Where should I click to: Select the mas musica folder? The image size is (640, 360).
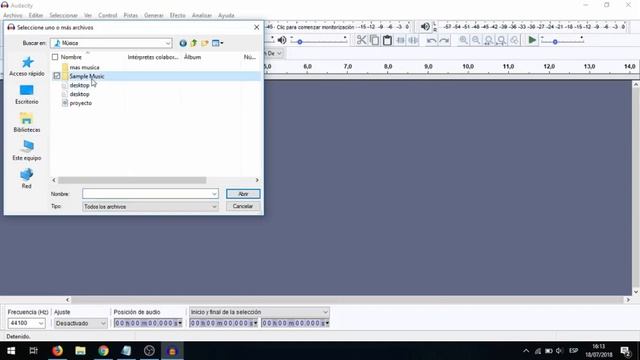pyautogui.click(x=84, y=67)
